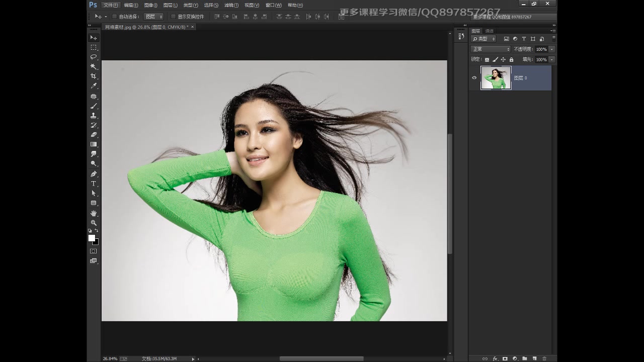
Task: Add a layer mask
Action: point(505,358)
